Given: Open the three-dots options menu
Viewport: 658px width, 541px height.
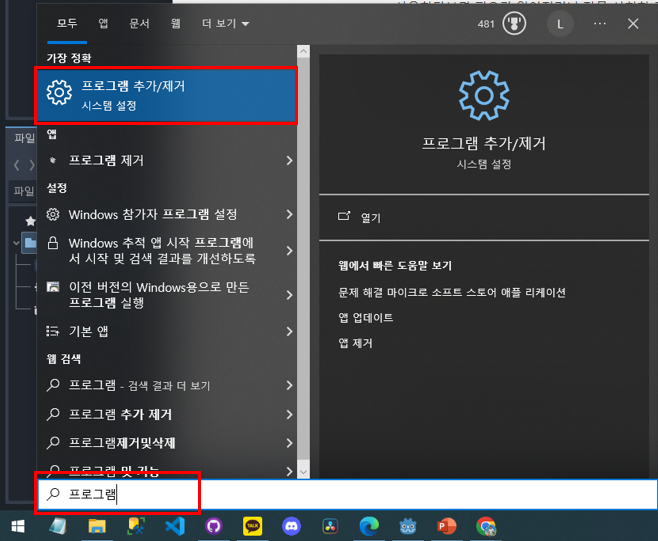Looking at the screenshot, I should [600, 24].
